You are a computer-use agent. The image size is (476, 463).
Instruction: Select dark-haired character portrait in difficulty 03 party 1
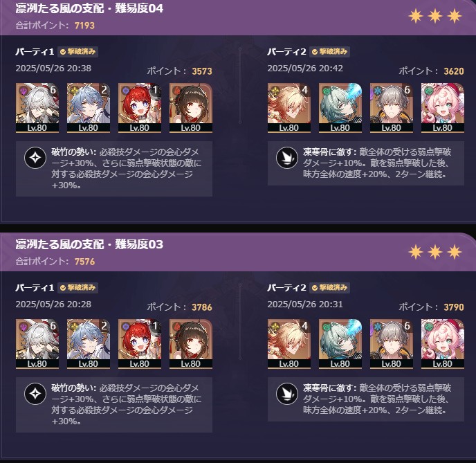click(x=191, y=344)
